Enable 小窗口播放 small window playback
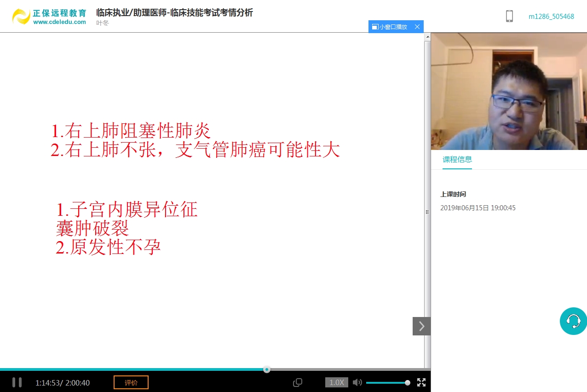 click(390, 27)
